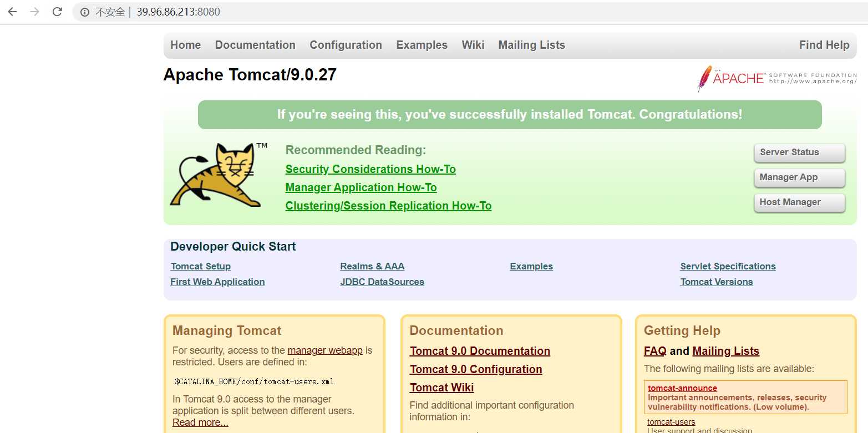Open the Configuration nav item
Viewport: 868px width, 433px height.
click(x=346, y=45)
